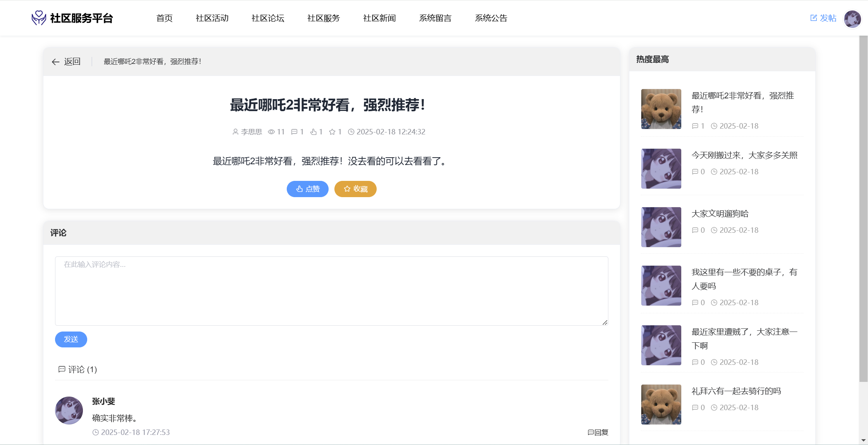Viewport: 868px width, 445px height.
Task: Focus the comment input text area
Action: click(331, 290)
